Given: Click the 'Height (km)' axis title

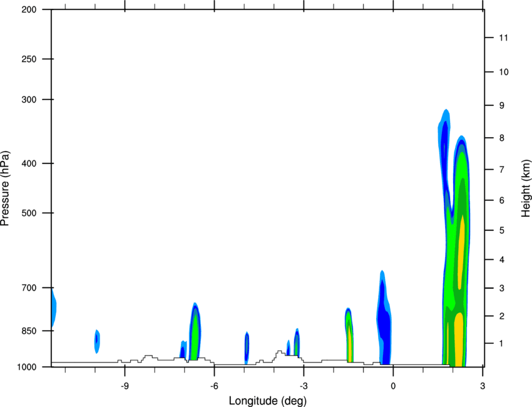Looking at the screenshot, I should [x=526, y=188].
